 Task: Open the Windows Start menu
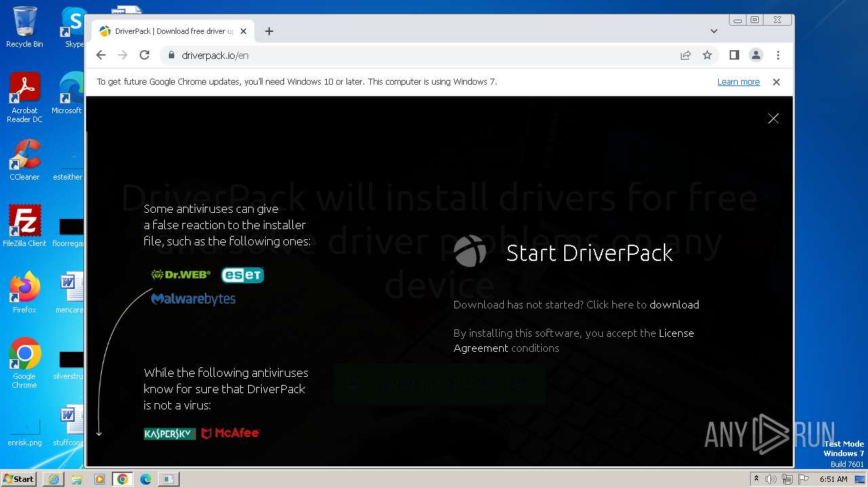coord(19,479)
